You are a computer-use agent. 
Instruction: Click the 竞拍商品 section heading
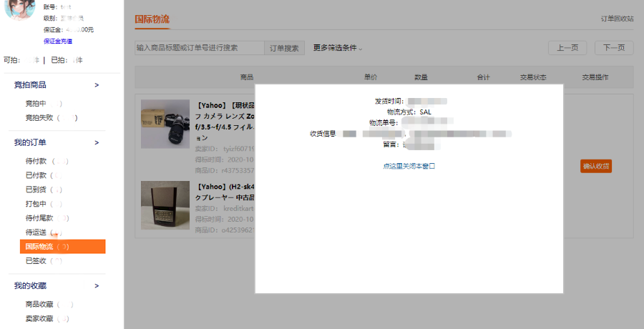[30, 85]
